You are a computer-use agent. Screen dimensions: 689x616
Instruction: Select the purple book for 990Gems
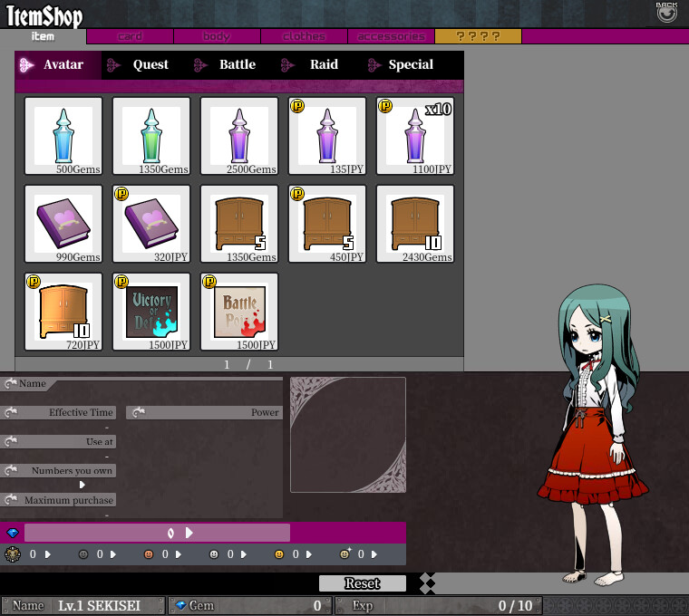pos(63,224)
